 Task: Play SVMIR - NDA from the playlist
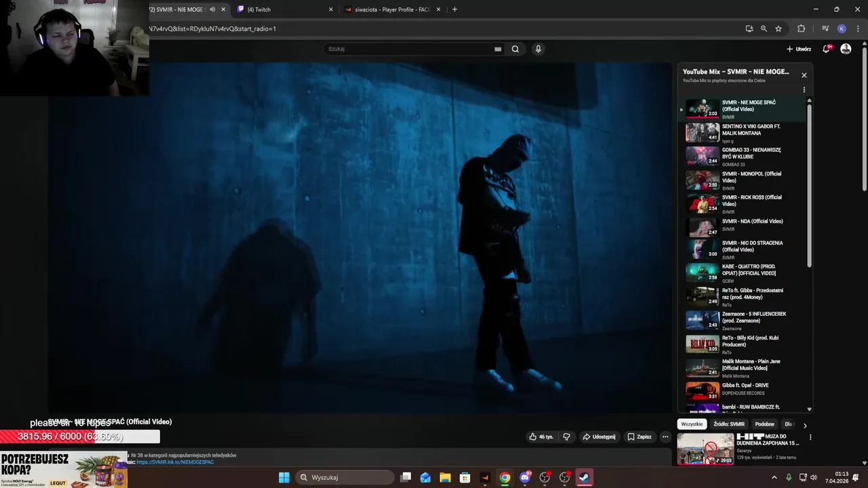(x=743, y=226)
